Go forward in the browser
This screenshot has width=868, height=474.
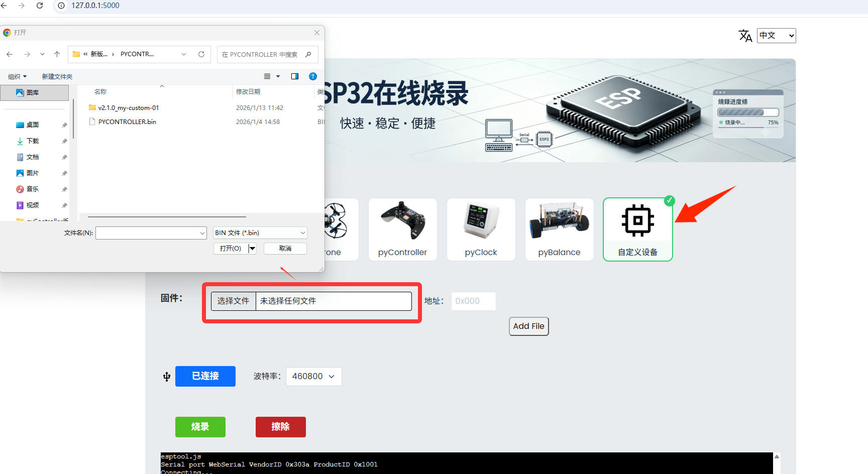tap(22, 6)
